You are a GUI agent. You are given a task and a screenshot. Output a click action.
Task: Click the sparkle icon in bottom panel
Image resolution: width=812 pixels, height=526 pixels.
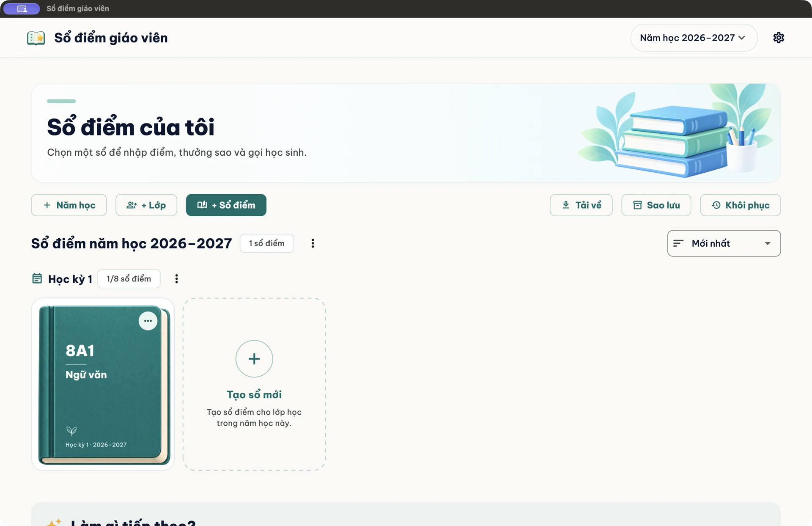point(54,522)
